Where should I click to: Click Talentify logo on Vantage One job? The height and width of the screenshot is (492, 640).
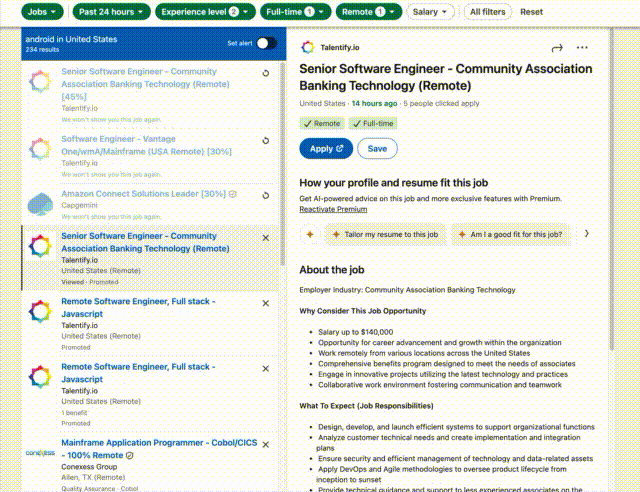tap(40, 149)
